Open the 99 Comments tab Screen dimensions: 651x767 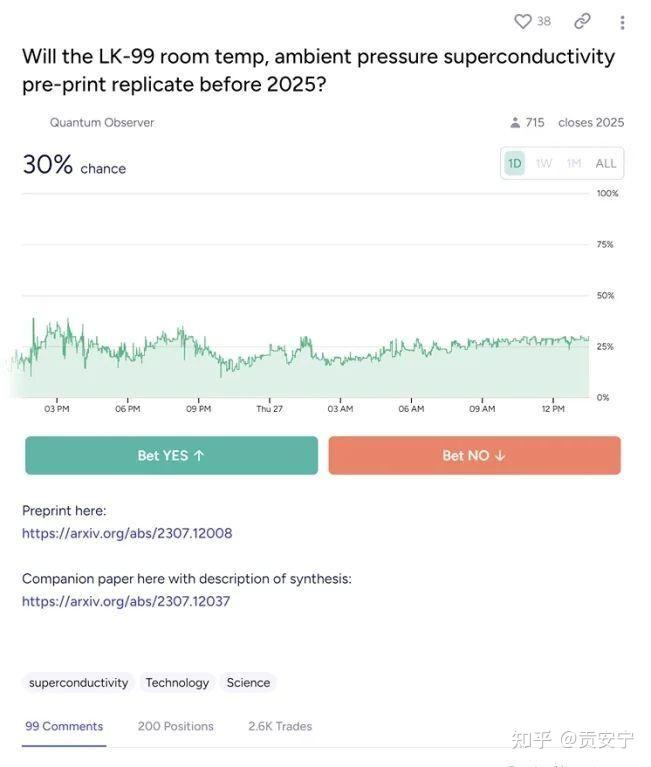click(64, 726)
